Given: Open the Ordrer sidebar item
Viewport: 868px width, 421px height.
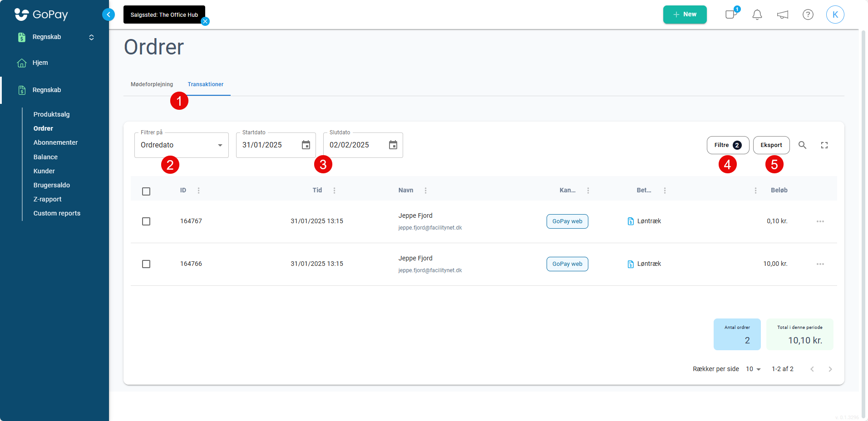Looking at the screenshot, I should coord(43,128).
